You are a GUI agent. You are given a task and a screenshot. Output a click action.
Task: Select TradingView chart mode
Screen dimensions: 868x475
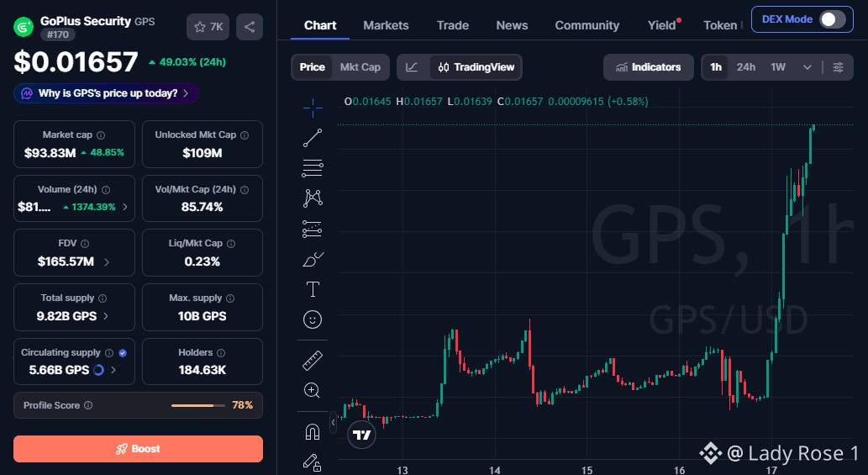coord(476,67)
